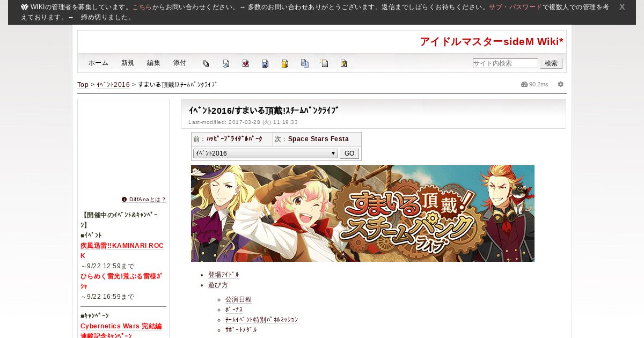Image resolution: width=644 pixels, height=338 pixels.
Task: Click the 検索 search button
Action: pos(551,63)
